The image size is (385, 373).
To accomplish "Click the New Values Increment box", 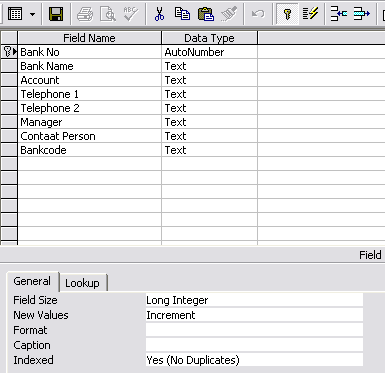I will pyautogui.click(x=254, y=315).
